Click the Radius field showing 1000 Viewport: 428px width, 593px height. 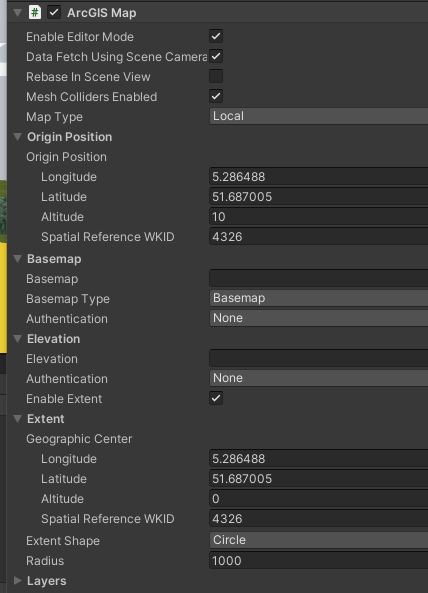pyautogui.click(x=319, y=560)
